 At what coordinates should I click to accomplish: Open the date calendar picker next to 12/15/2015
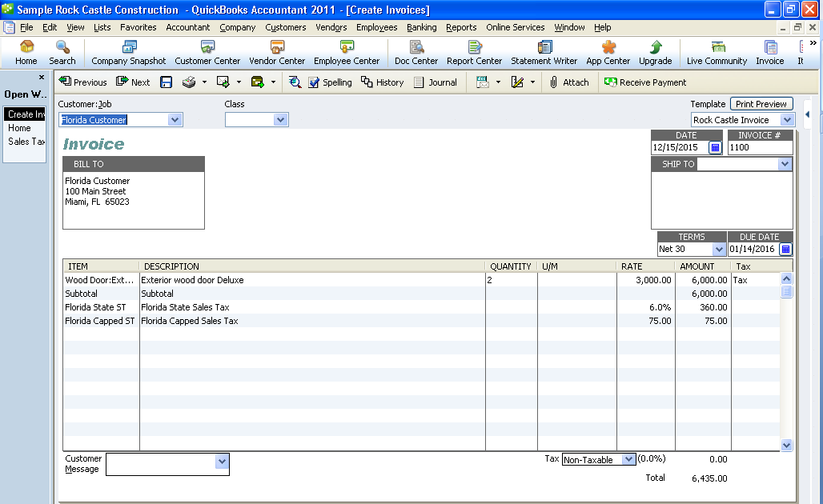[715, 147]
